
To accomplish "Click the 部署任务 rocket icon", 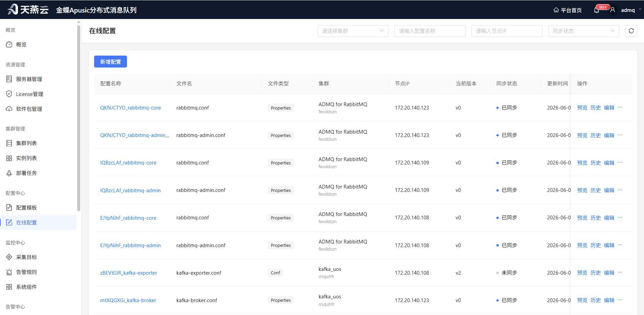I will [x=9, y=173].
